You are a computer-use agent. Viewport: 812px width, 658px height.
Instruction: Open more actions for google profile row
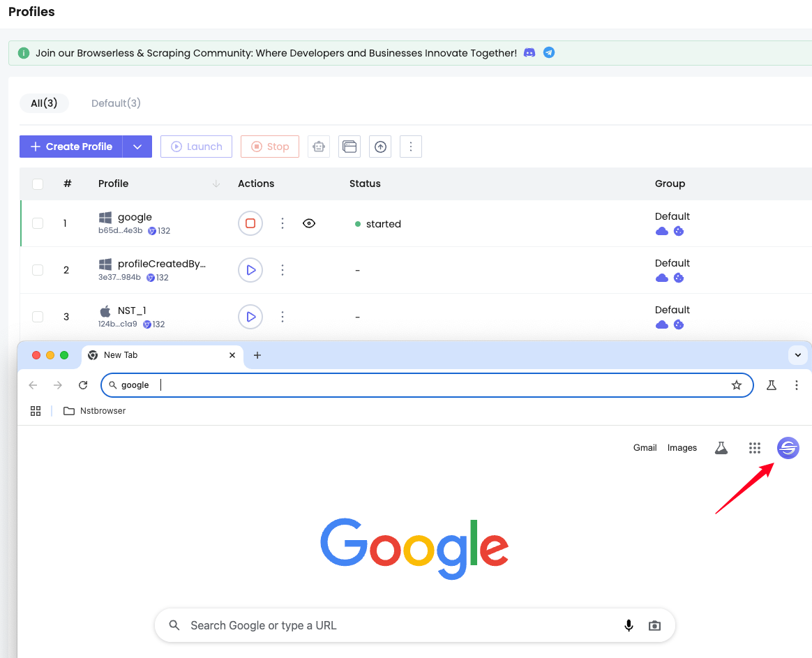tap(283, 223)
